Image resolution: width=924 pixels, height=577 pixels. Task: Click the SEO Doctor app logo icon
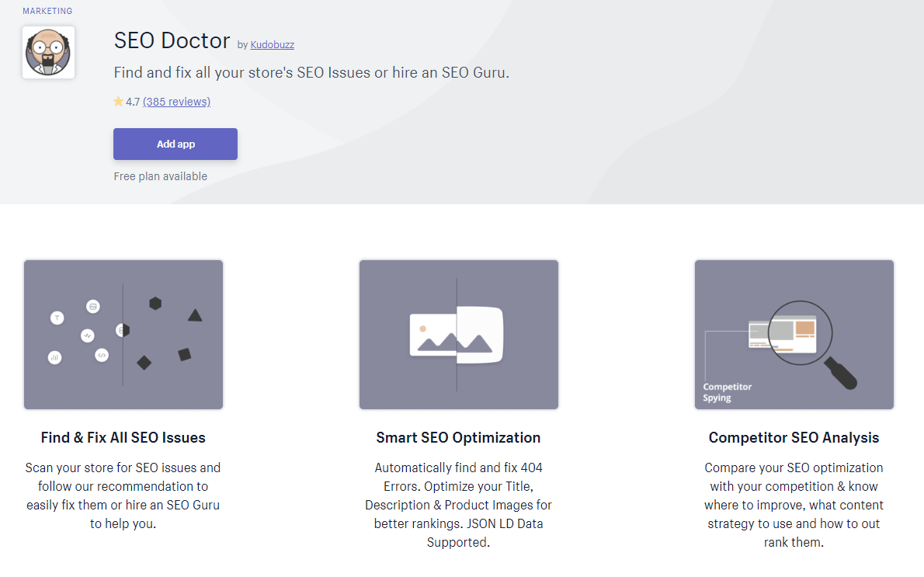[48, 53]
